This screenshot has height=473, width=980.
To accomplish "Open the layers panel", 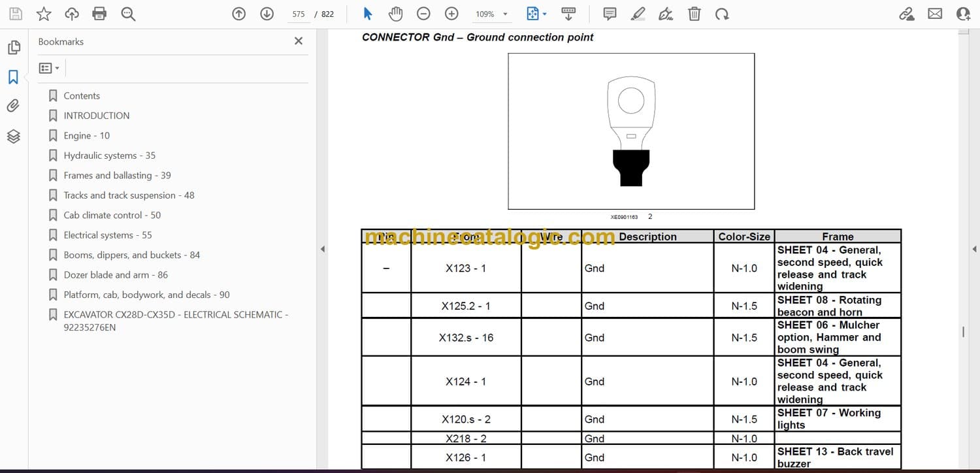I will [x=13, y=136].
